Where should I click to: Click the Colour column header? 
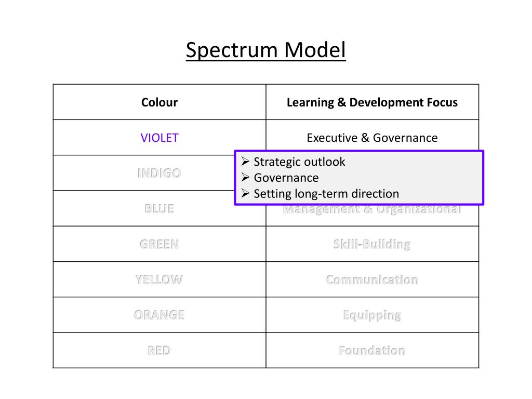pyautogui.click(x=159, y=102)
